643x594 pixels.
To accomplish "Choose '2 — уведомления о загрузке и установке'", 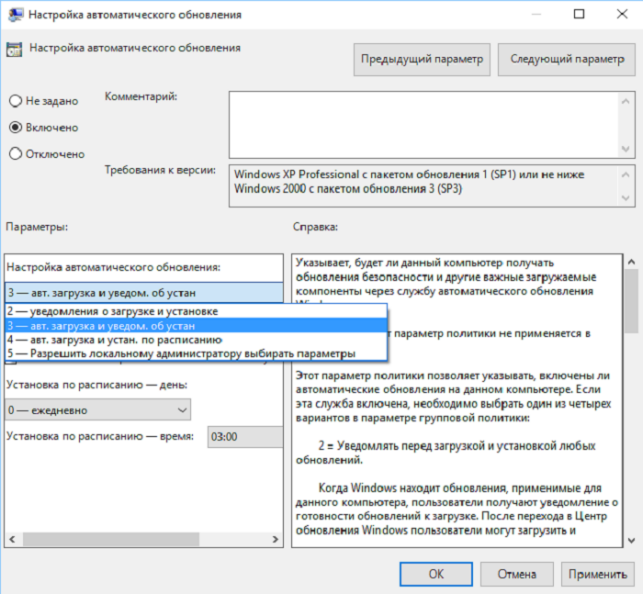I will [196, 311].
